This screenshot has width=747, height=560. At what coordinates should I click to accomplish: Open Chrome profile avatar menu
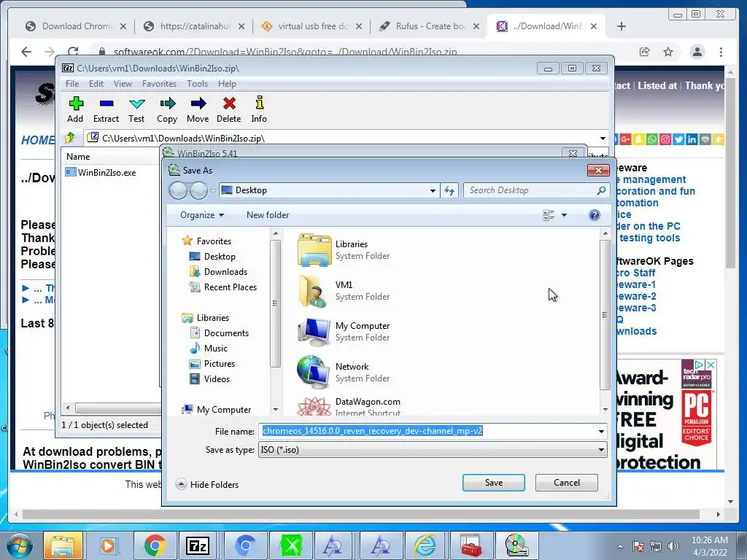click(x=697, y=52)
